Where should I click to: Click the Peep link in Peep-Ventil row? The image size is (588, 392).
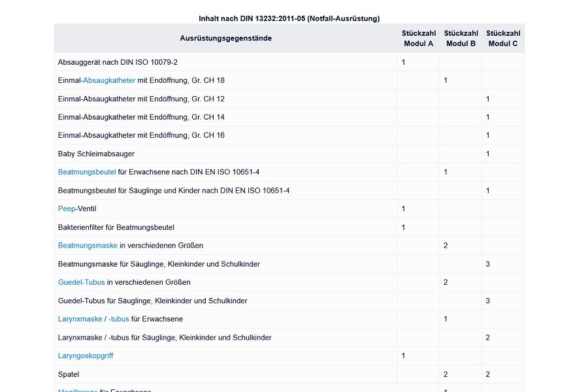point(67,208)
